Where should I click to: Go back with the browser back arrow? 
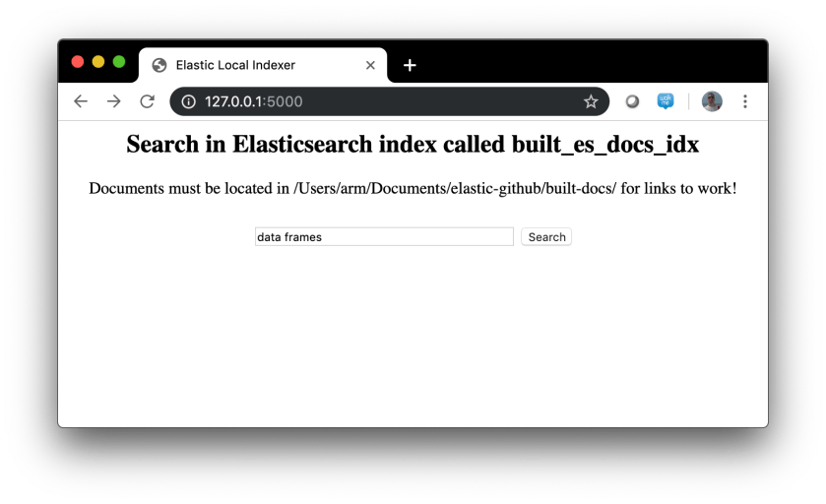pyautogui.click(x=81, y=101)
